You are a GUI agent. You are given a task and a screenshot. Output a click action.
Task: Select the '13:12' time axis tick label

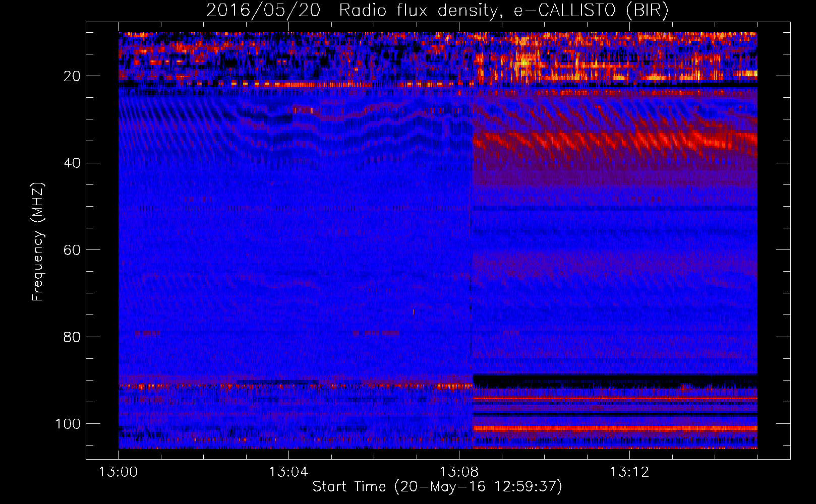click(629, 472)
